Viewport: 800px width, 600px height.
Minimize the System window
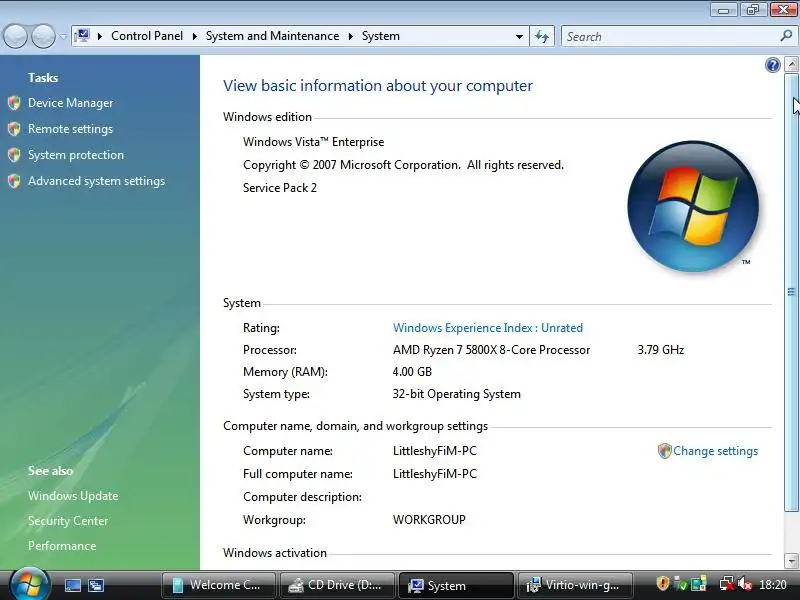(x=724, y=10)
